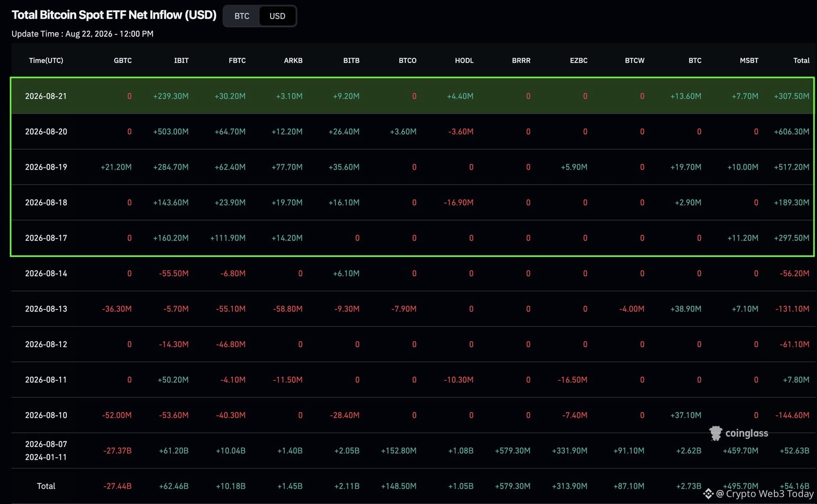The width and height of the screenshot is (817, 504).
Task: Switch the inflow display to BTC
Action: coord(242,16)
